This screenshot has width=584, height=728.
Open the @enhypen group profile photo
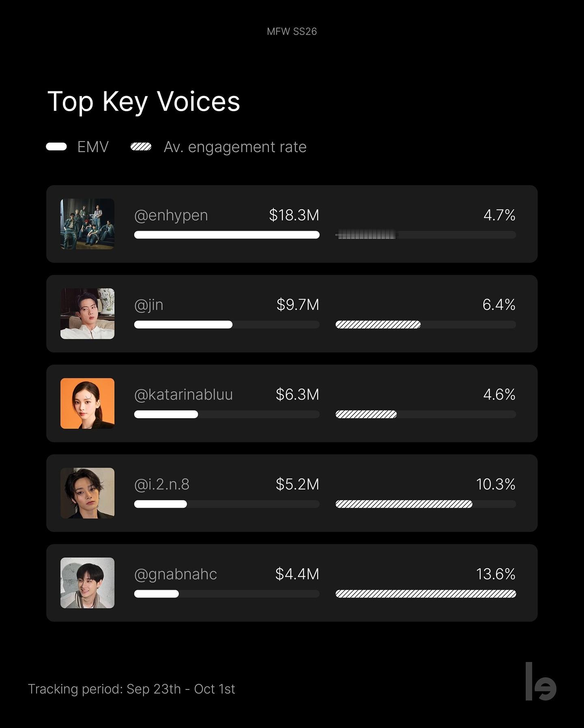coord(87,224)
